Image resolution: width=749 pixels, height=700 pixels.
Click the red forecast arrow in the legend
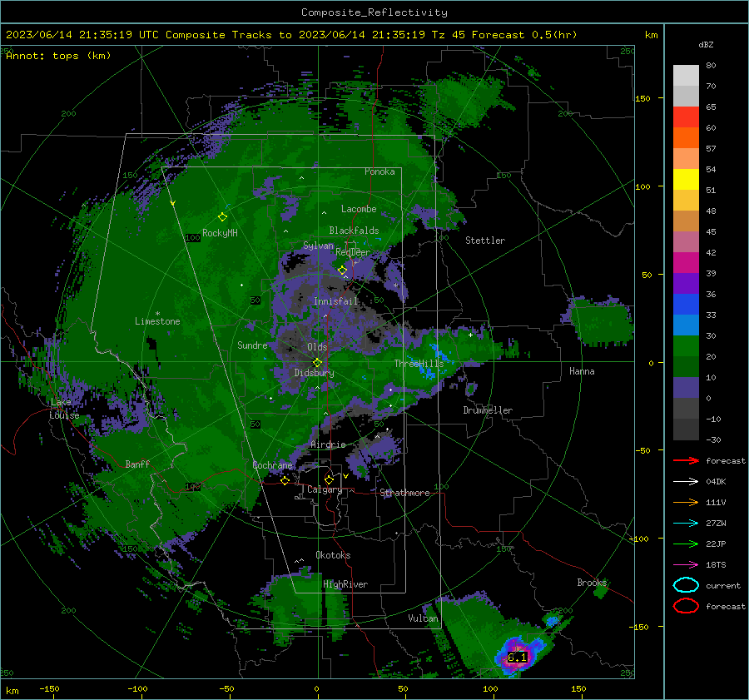(x=686, y=460)
